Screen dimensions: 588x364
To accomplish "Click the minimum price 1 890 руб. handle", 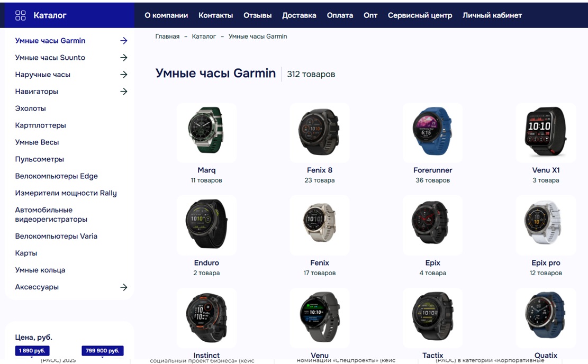I will [x=32, y=351].
